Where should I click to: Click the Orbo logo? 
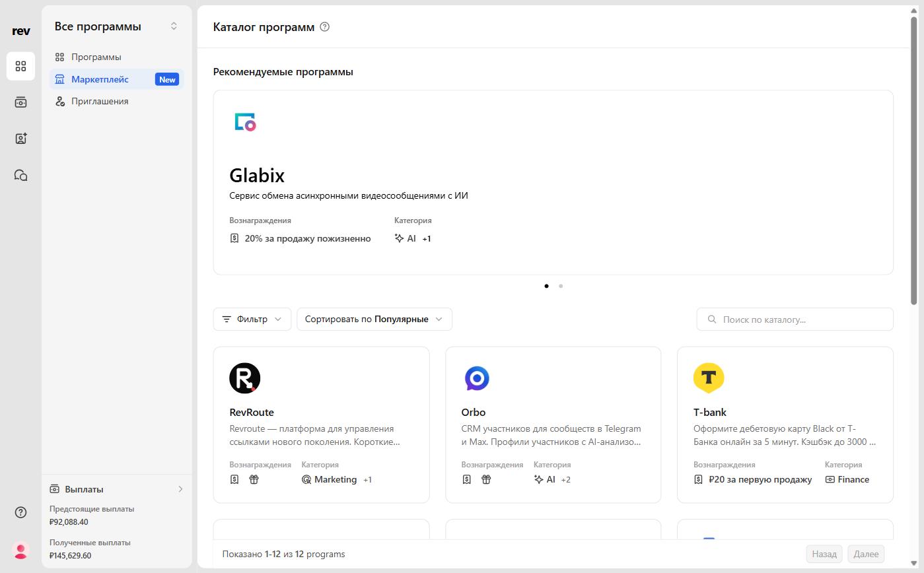click(x=477, y=378)
